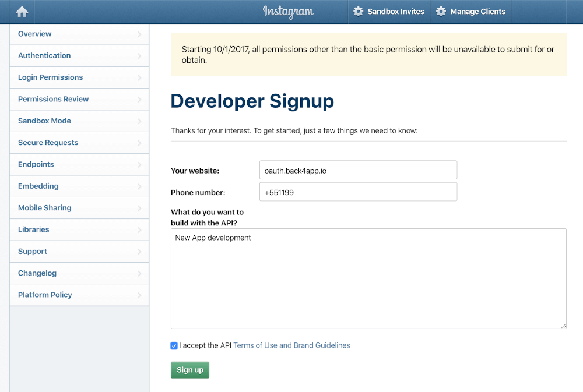The width and height of the screenshot is (583, 392).
Task: Click chevron on Overview row
Action: point(139,34)
